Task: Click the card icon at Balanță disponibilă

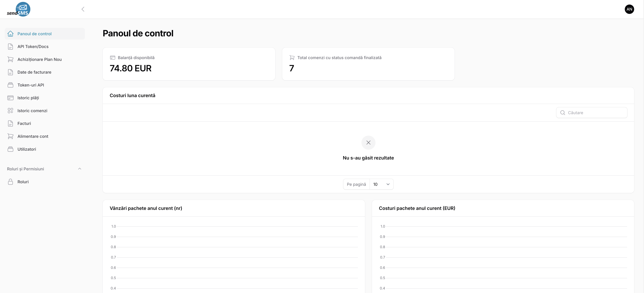Action: [x=113, y=58]
